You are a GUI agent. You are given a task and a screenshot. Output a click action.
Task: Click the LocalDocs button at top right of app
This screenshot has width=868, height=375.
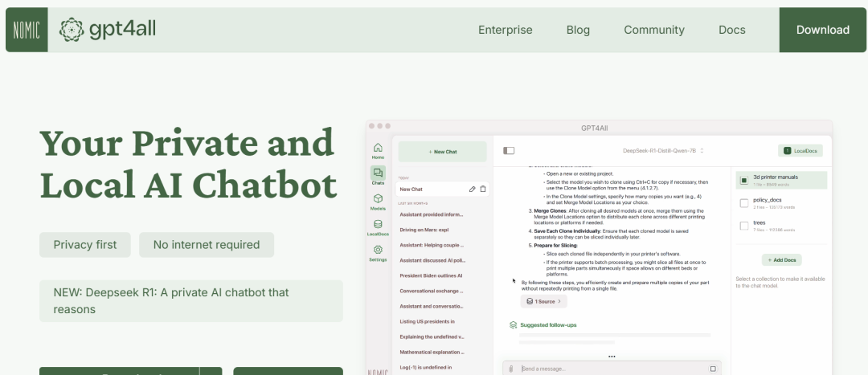[x=800, y=150]
